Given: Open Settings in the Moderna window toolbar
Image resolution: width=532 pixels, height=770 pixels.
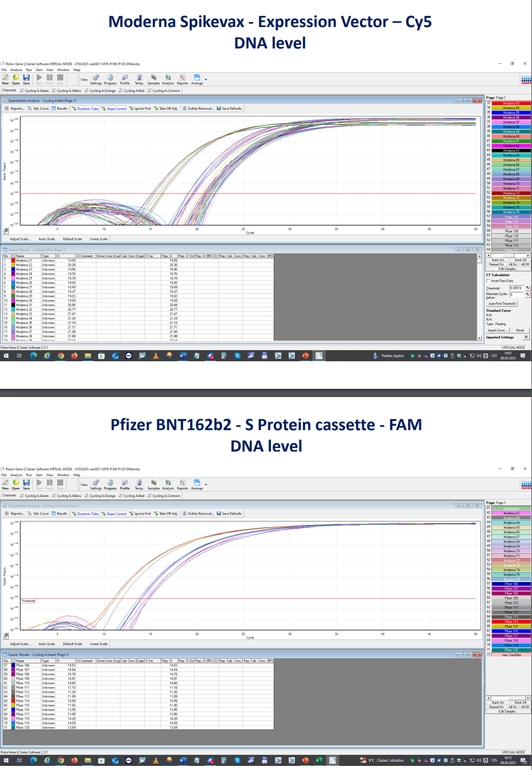Looking at the screenshot, I should [x=96, y=80].
